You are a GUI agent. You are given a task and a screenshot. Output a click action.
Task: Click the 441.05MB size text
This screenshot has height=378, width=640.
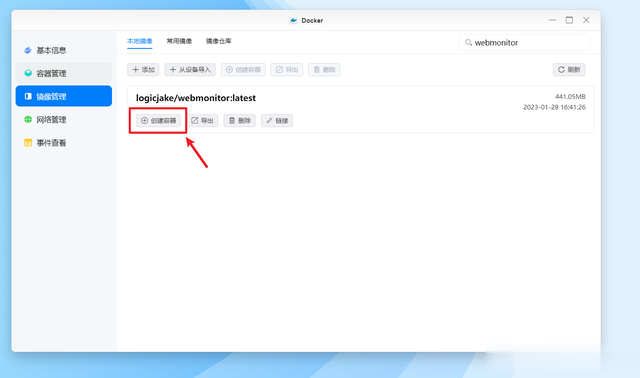570,97
